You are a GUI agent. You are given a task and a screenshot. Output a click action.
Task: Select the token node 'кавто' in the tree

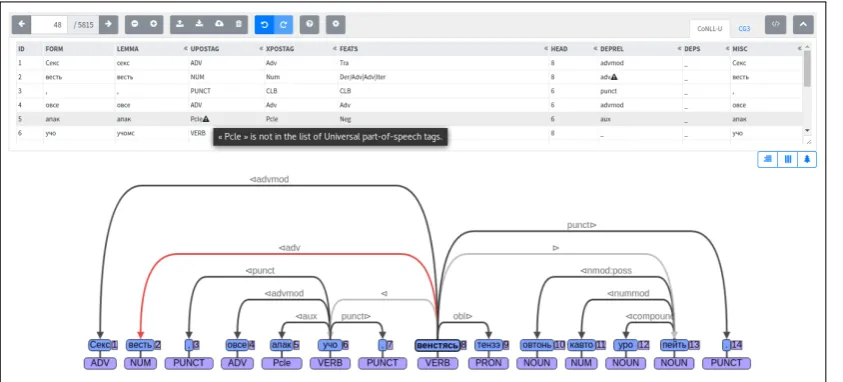point(581,345)
